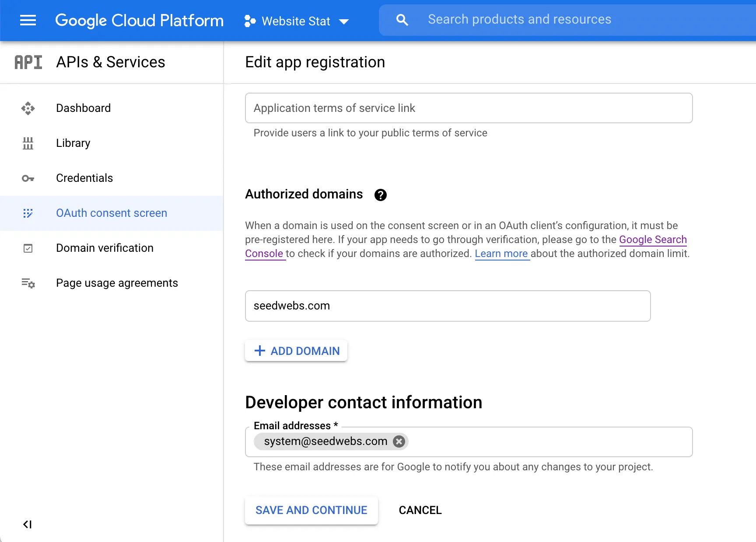Click the Library icon
This screenshot has height=542, width=756.
click(28, 143)
